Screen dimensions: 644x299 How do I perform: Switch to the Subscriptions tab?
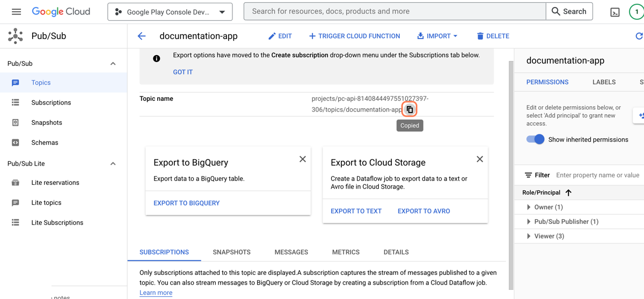pyautogui.click(x=164, y=252)
